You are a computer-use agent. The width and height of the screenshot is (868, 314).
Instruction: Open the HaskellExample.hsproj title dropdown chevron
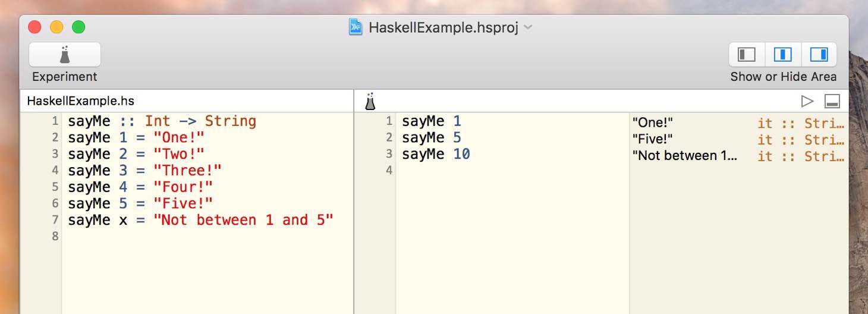pos(528,27)
